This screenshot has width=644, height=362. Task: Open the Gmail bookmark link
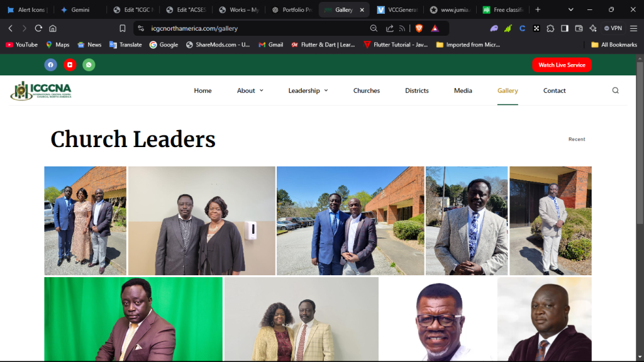(271, 45)
